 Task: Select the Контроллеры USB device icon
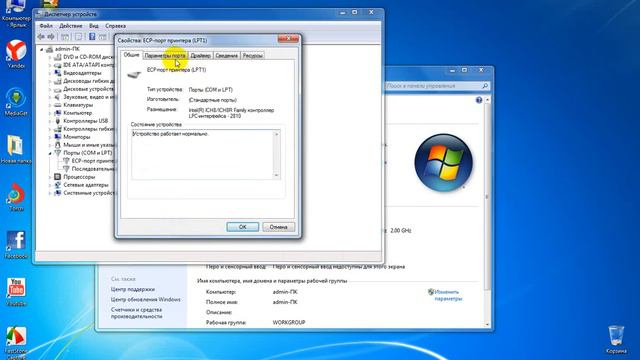pyautogui.click(x=58, y=121)
